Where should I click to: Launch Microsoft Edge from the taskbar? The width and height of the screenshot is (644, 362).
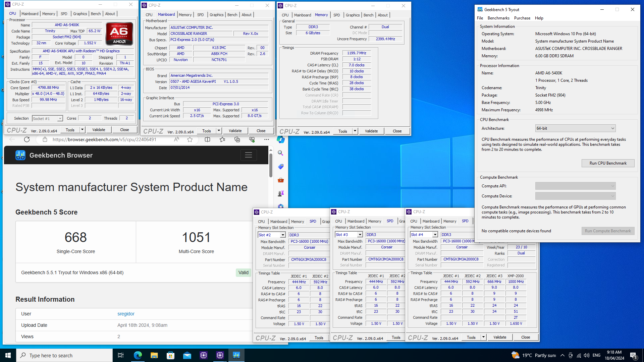pos(138,355)
